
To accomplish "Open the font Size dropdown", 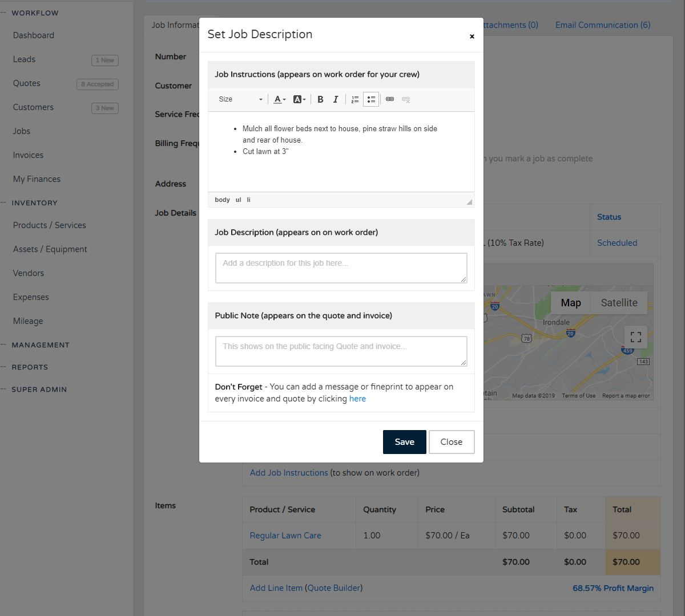I will point(240,99).
